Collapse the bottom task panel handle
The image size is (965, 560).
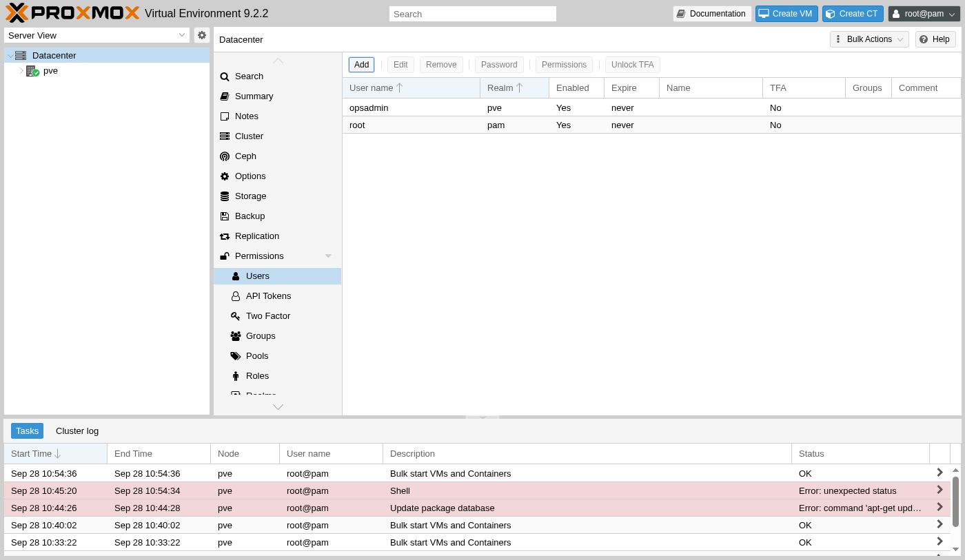482,417
